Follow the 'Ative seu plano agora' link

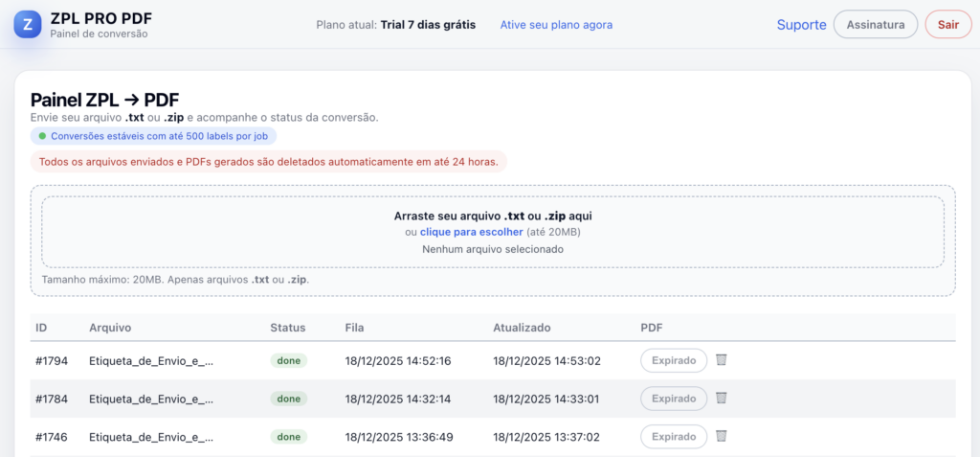[556, 25]
